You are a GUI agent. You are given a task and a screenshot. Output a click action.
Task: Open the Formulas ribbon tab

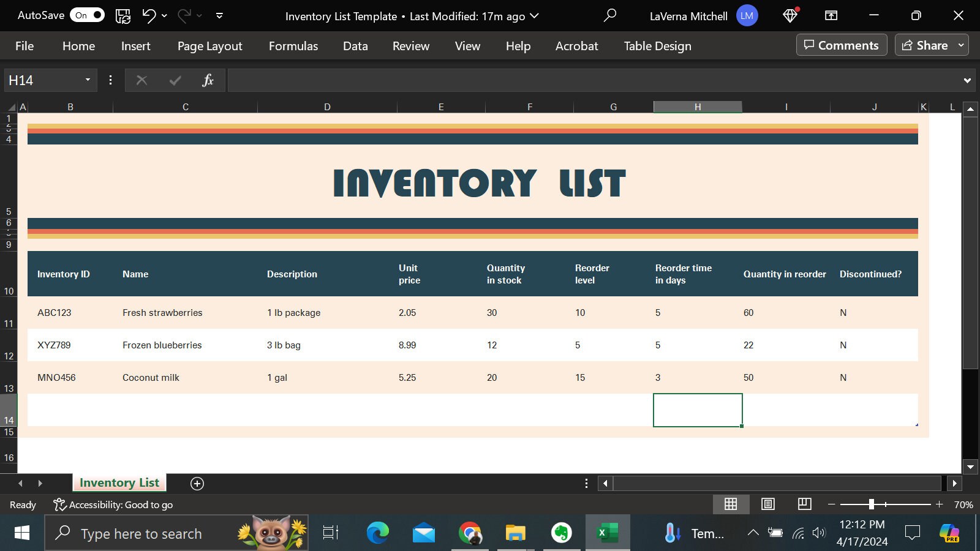coord(293,46)
